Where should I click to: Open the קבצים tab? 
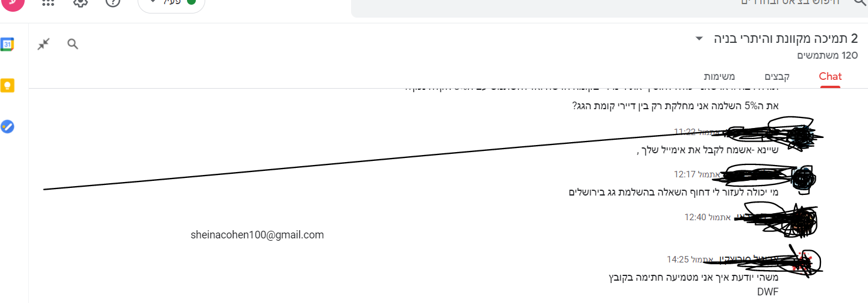[777, 76]
